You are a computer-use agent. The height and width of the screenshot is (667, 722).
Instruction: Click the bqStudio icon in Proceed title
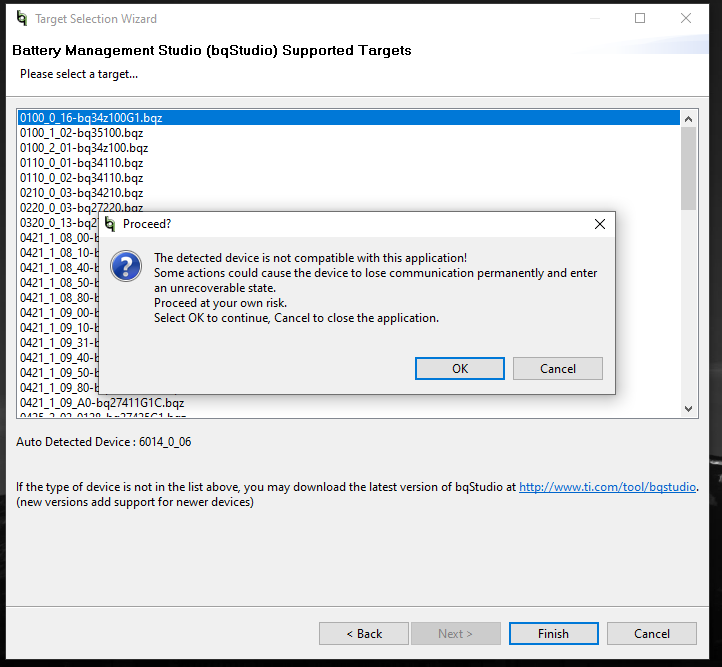pyautogui.click(x=110, y=224)
